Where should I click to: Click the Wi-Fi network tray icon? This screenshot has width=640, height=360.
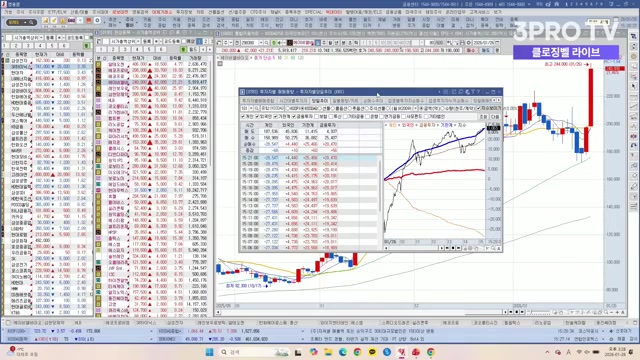(579, 352)
